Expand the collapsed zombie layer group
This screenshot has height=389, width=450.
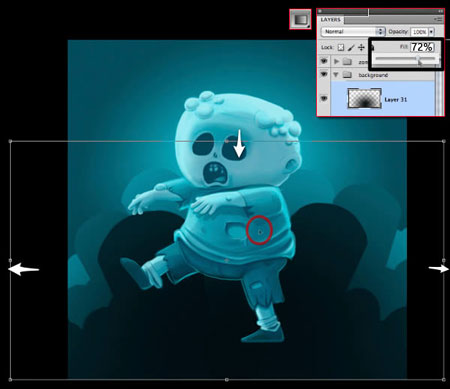point(336,61)
